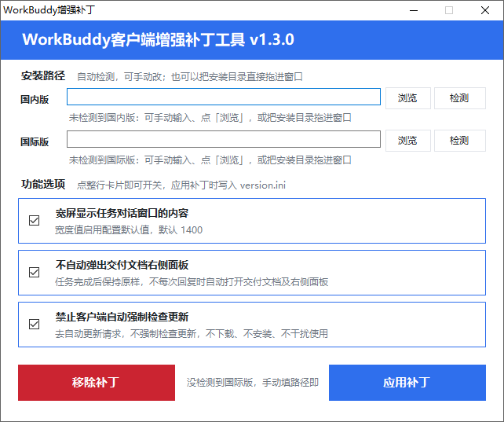Image resolution: width=504 pixels, height=422 pixels.
Task: Click the 去自动更新请求 description text
Action: point(192,334)
